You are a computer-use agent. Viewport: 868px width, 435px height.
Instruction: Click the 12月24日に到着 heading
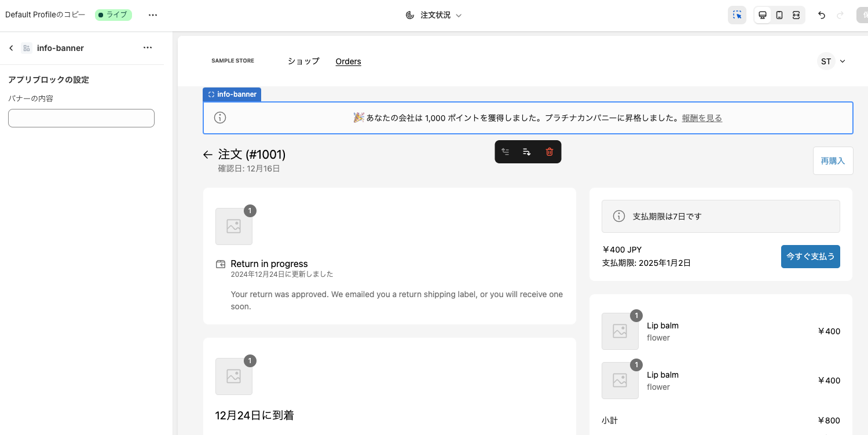click(x=254, y=415)
